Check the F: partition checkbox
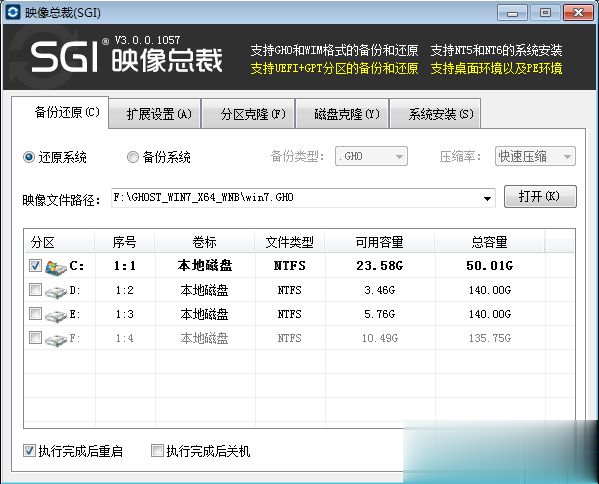Image resolution: width=599 pixels, height=484 pixels. [36, 338]
